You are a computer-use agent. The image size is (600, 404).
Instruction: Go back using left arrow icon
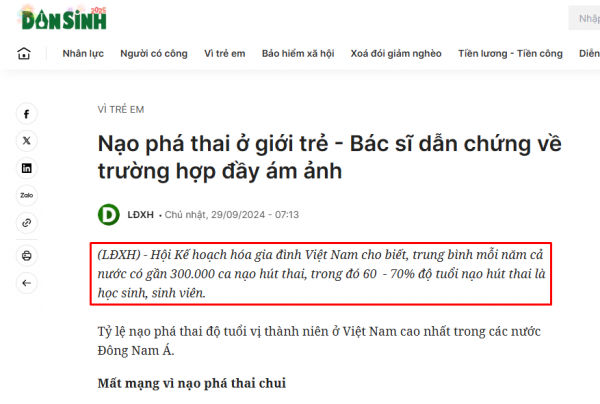click(x=26, y=283)
